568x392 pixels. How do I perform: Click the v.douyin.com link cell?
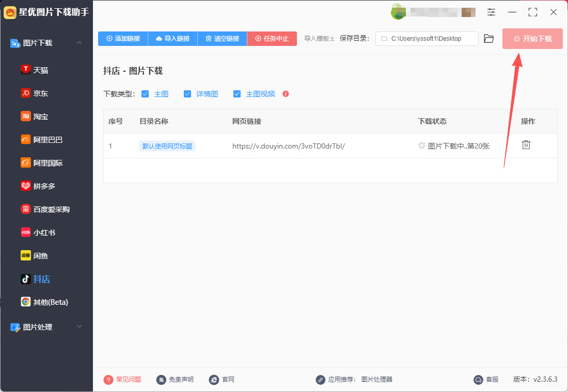tap(288, 146)
